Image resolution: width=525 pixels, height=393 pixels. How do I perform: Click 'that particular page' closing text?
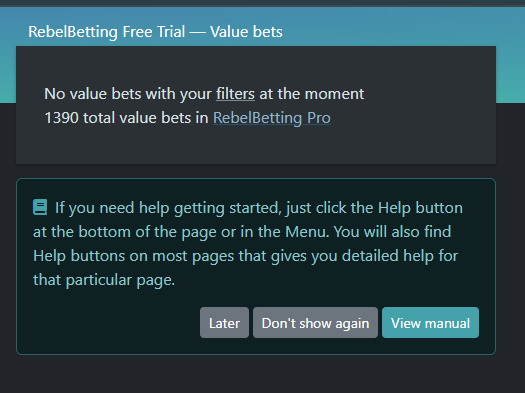pyautogui.click(x=104, y=280)
